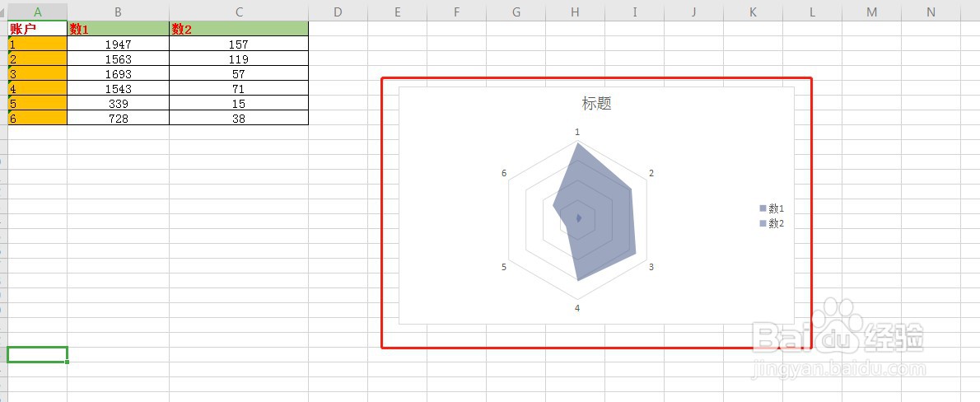Screen dimensions: 980x402
Task: Select cell containing 157
Action: [x=239, y=44]
